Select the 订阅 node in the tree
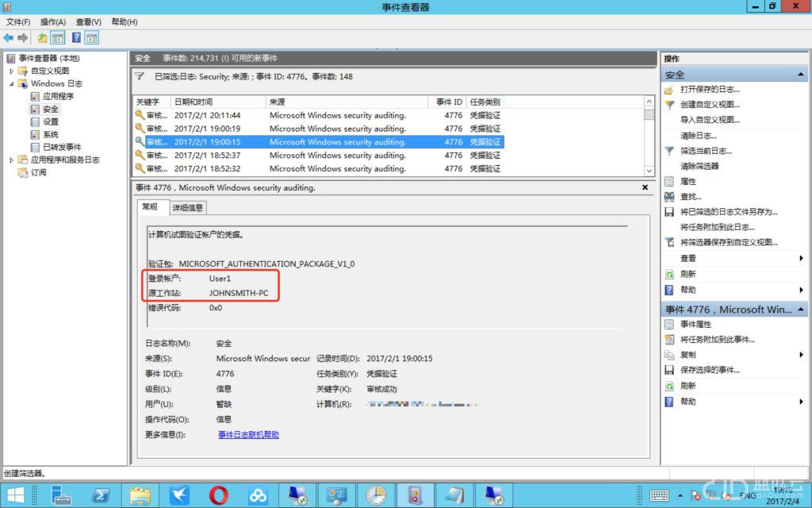Viewport: 812px width, 508px height. tap(38, 172)
